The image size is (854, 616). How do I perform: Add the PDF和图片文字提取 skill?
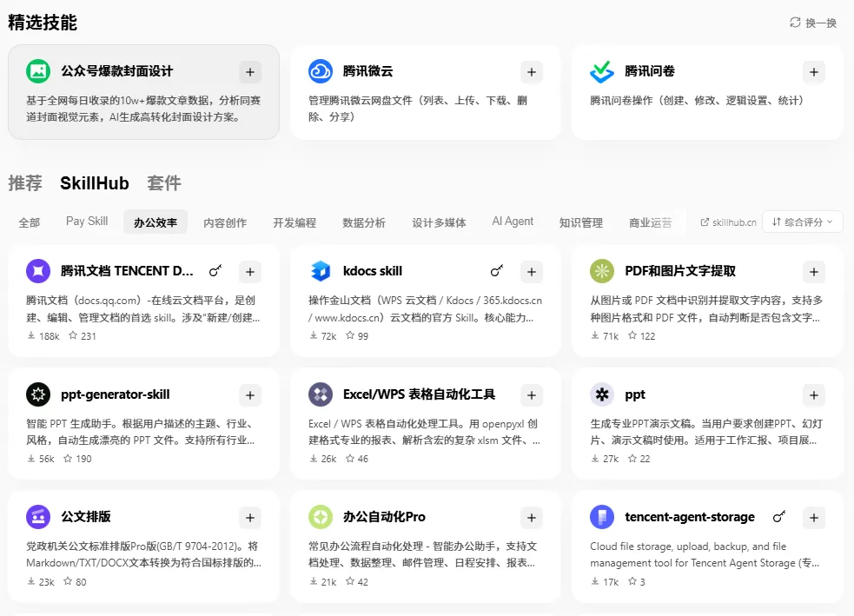814,272
